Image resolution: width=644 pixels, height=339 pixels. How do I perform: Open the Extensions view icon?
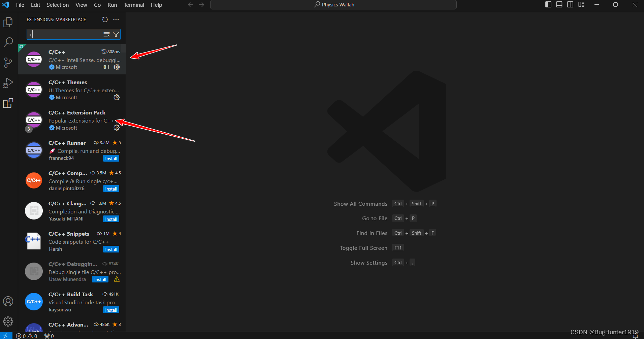click(8, 103)
